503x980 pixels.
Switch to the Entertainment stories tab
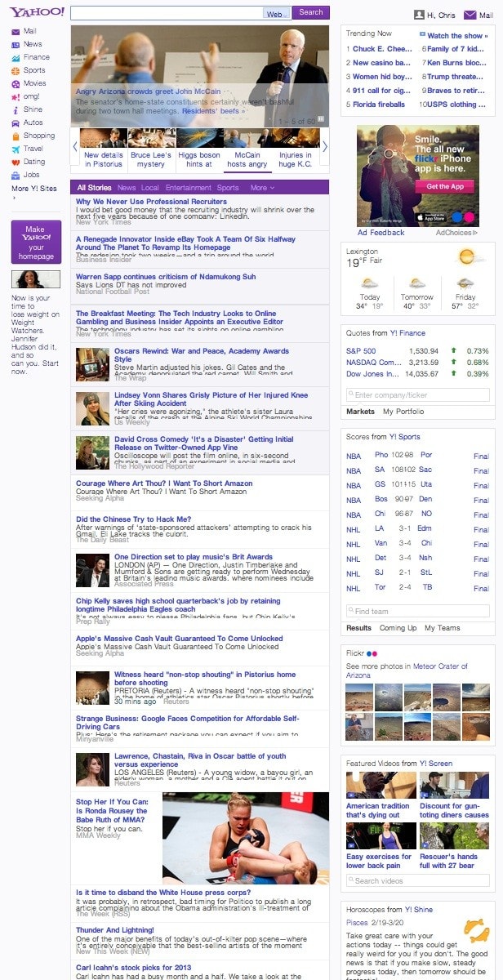tap(188, 188)
